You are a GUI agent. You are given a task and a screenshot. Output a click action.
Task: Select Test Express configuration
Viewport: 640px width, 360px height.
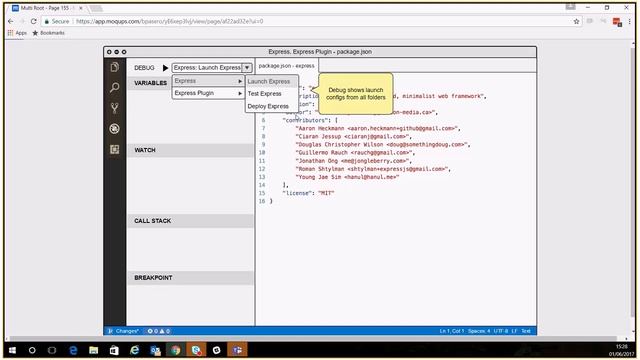[x=272, y=93]
